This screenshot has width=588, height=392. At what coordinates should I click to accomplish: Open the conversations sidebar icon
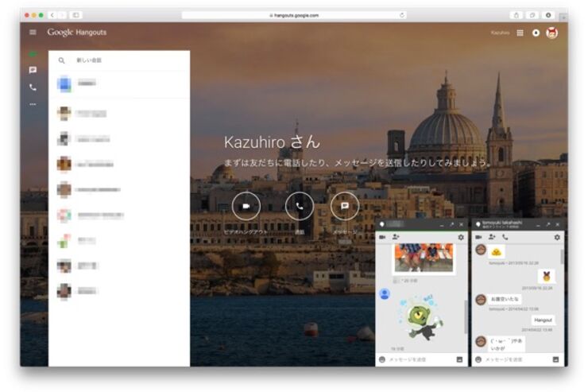click(x=33, y=70)
